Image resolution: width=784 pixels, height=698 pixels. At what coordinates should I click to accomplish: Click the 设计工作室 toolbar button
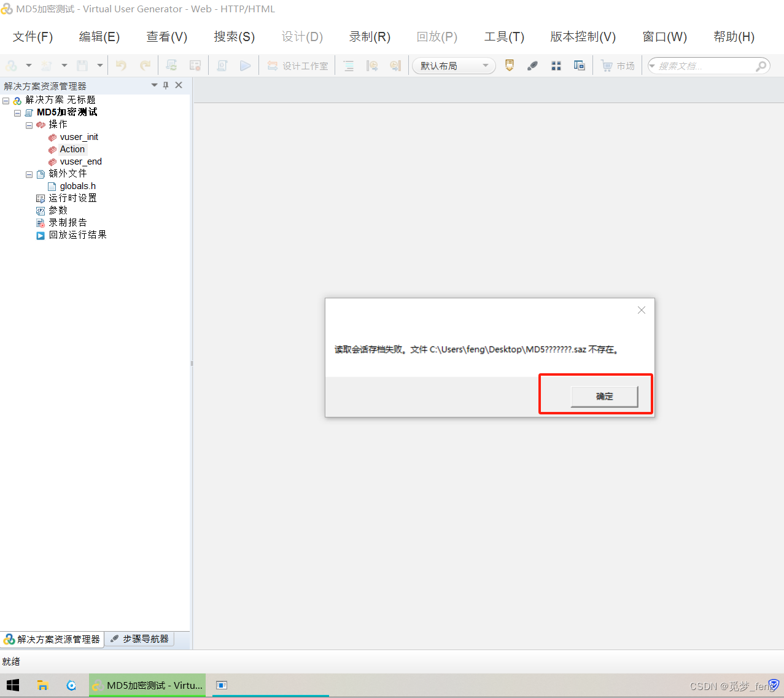(x=298, y=66)
